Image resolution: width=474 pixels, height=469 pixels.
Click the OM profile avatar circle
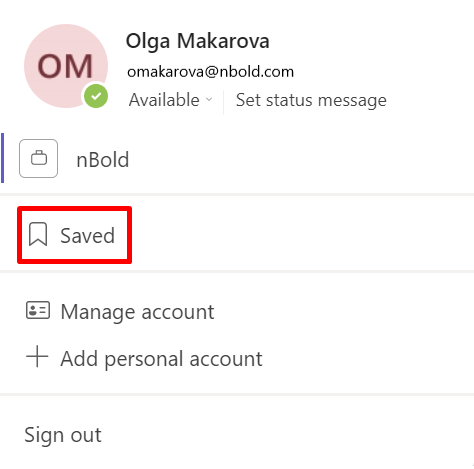click(66, 66)
